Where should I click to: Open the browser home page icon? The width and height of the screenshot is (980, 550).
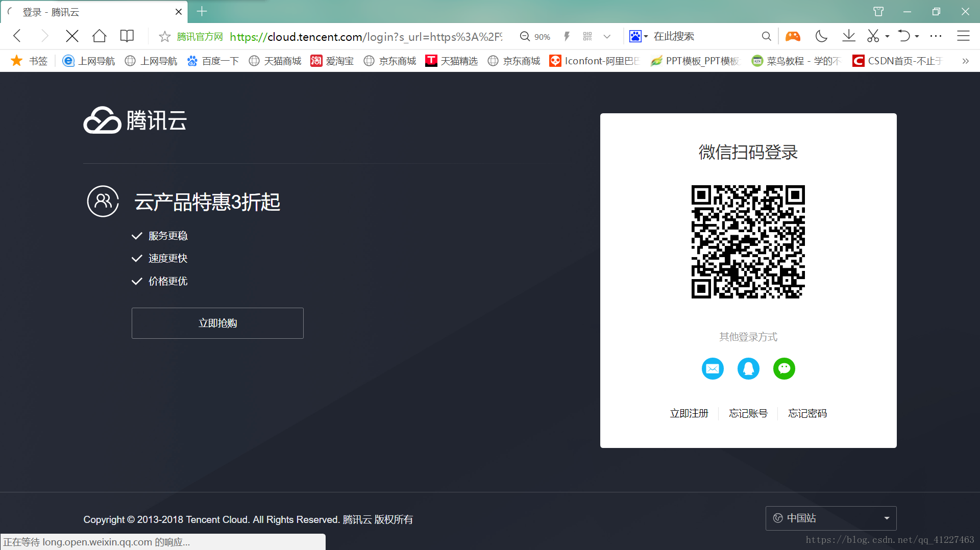(x=100, y=36)
